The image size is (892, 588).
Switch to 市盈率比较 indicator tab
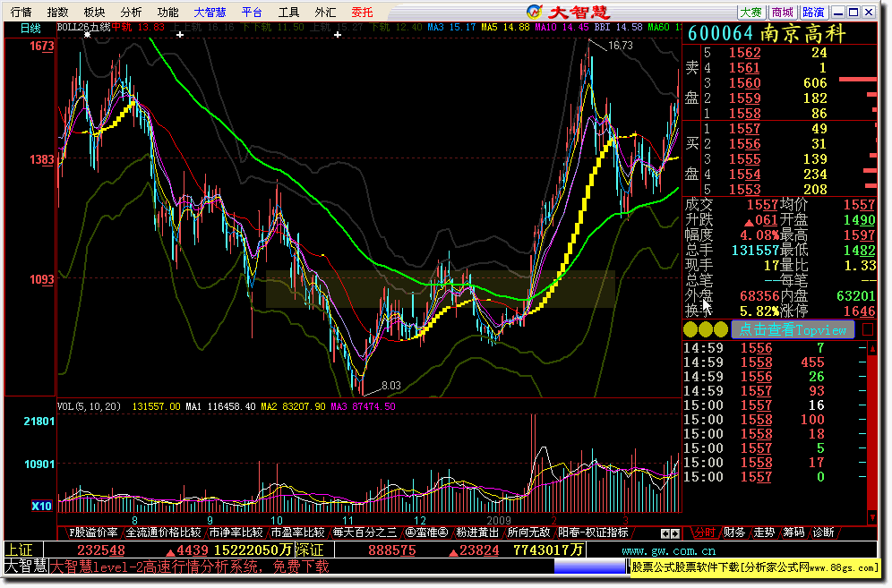(x=297, y=533)
